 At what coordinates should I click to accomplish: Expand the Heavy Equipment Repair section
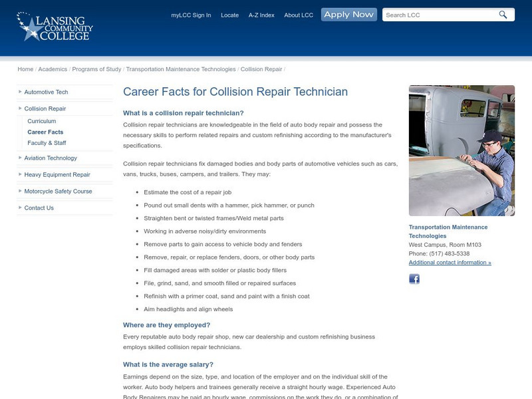point(57,174)
